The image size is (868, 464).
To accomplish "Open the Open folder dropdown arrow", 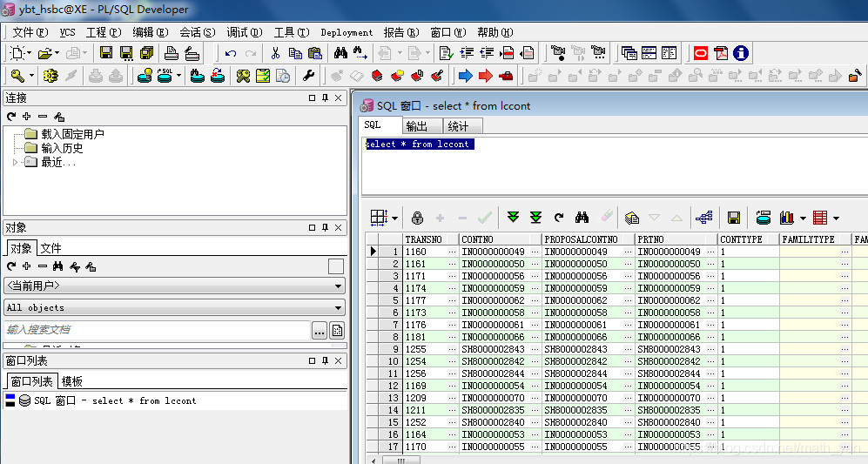I will (57, 53).
